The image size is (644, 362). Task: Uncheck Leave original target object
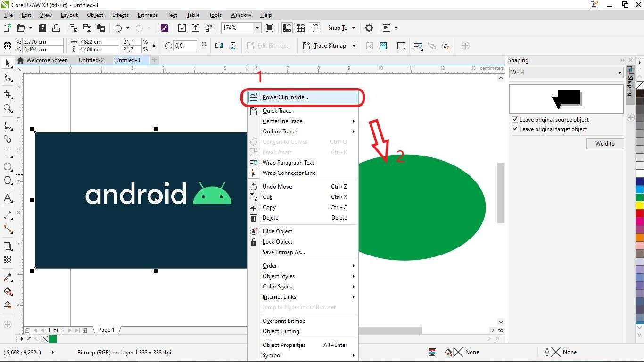[x=515, y=129]
